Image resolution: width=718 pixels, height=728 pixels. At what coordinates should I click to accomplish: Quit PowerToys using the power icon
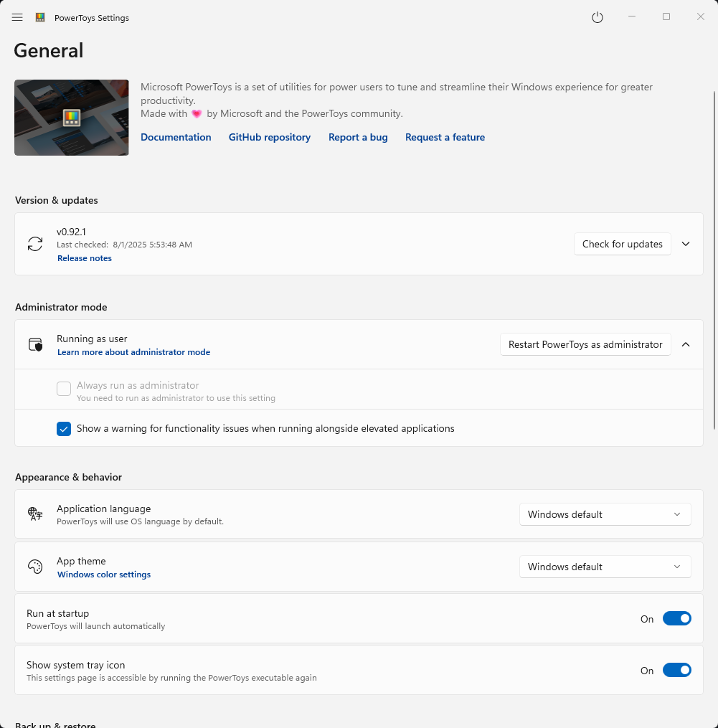(597, 16)
